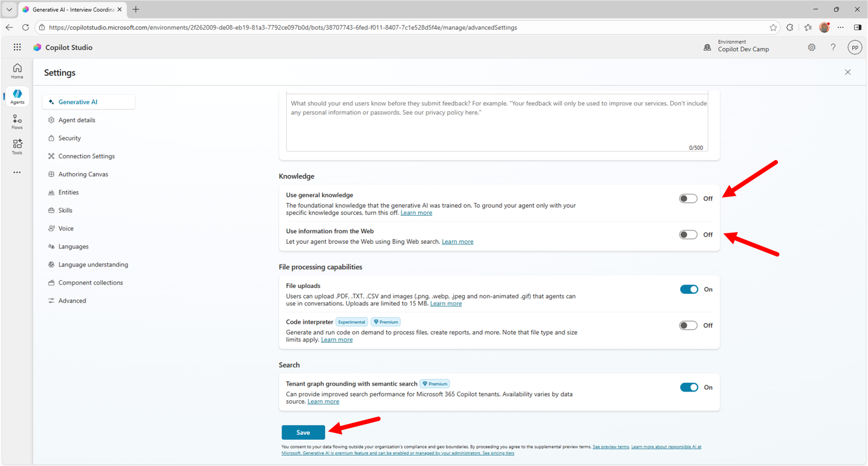Open the settings gear in the top bar
Viewport: 868px width, 466px height.
tap(812, 47)
